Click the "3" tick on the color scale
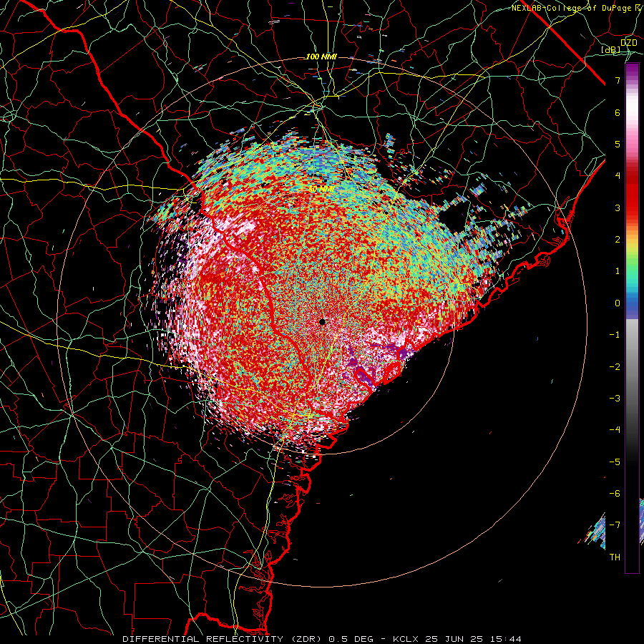Viewport: 644px width, 644px height. [618, 208]
